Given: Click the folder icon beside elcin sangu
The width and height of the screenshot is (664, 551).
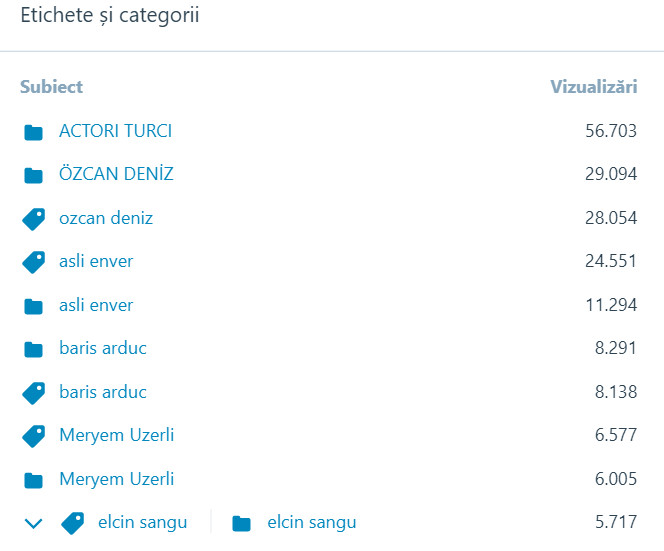Looking at the screenshot, I should [241, 523].
